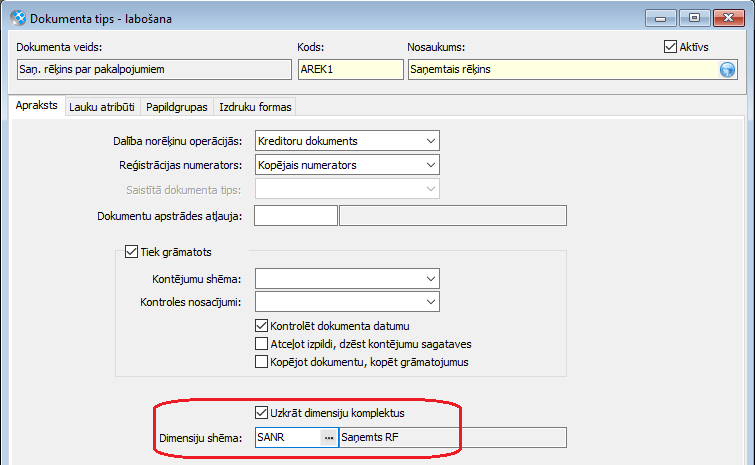This screenshot has height=465, width=755.
Task: Toggle Kontrolēt dokumenta datumu checkbox
Action: pyautogui.click(x=261, y=326)
